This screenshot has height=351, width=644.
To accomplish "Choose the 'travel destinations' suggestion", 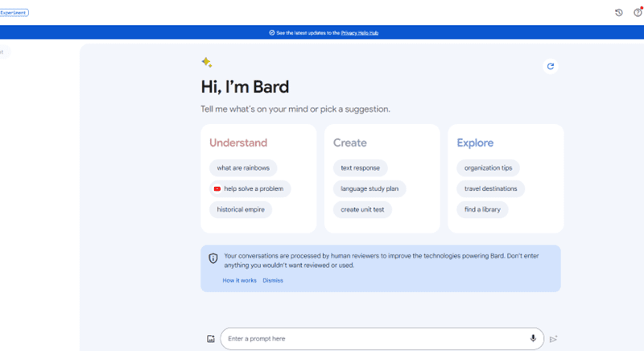I will [x=490, y=189].
